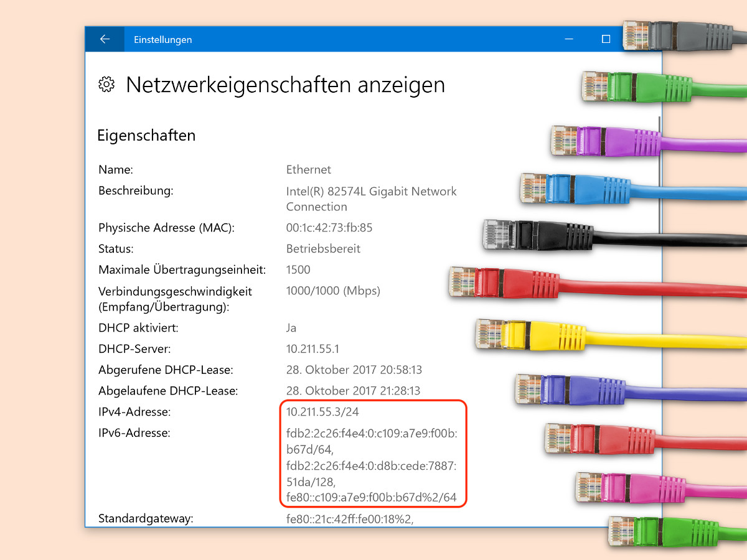Select the Intel 82574L adapter description text
Screen dimensions: 747x560
point(371,191)
